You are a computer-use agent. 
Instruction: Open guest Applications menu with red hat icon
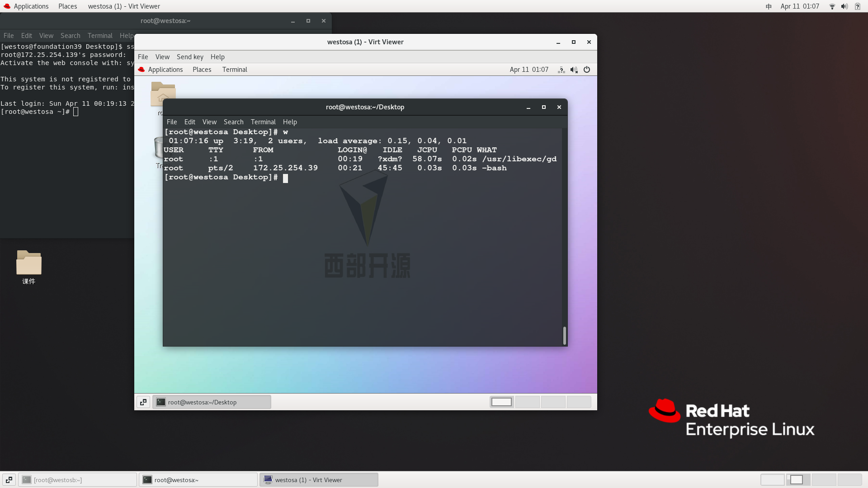coord(160,70)
